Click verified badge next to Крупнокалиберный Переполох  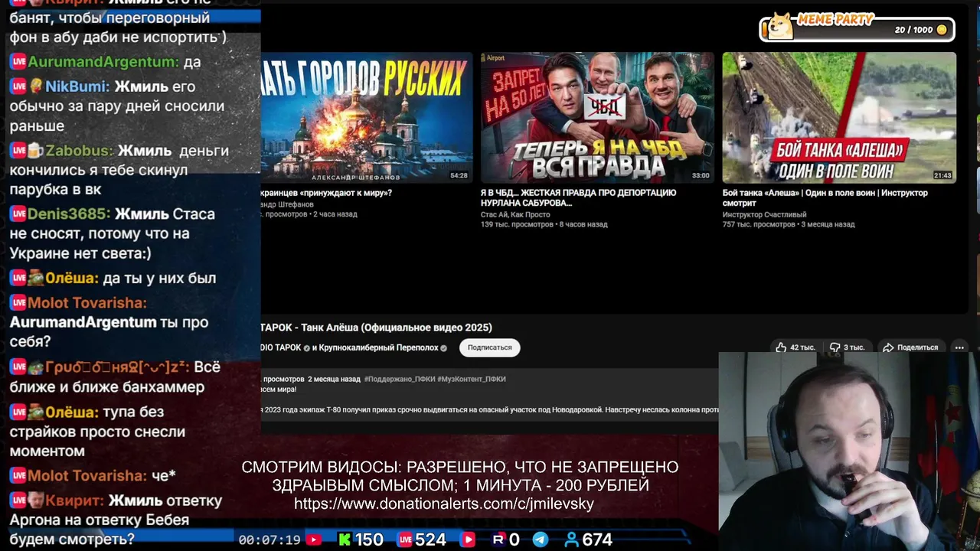click(x=443, y=347)
